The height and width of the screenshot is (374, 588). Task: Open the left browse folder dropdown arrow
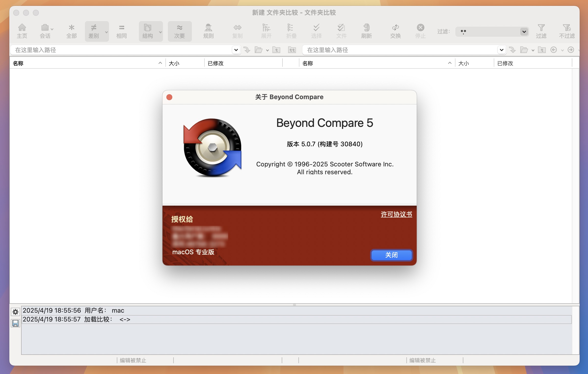pos(267,51)
